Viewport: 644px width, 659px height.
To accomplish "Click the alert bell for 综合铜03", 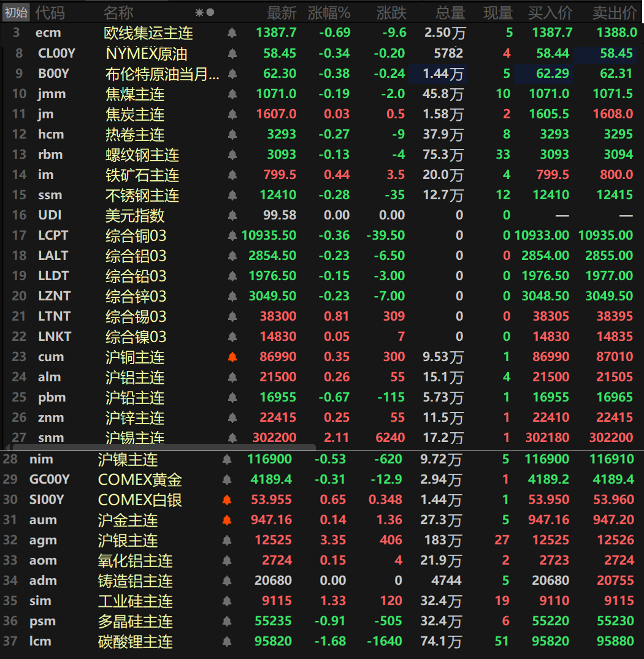I will tap(232, 235).
